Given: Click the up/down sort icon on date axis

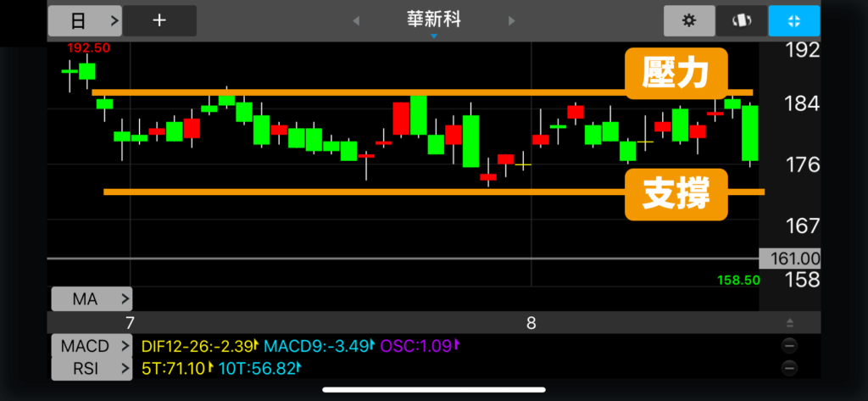Looking at the screenshot, I should coord(790,323).
